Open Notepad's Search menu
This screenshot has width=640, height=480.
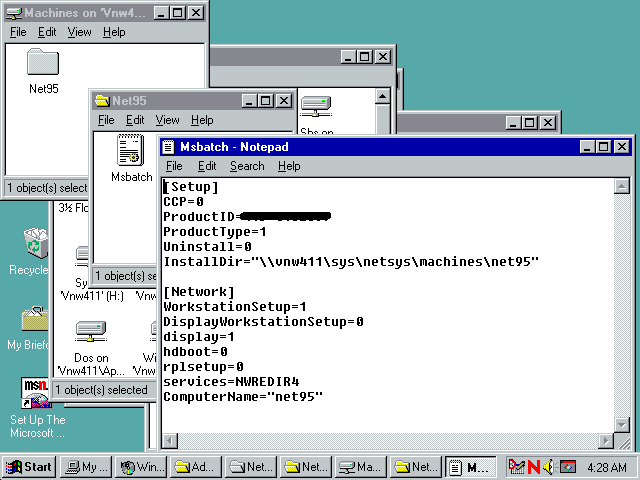(x=247, y=166)
